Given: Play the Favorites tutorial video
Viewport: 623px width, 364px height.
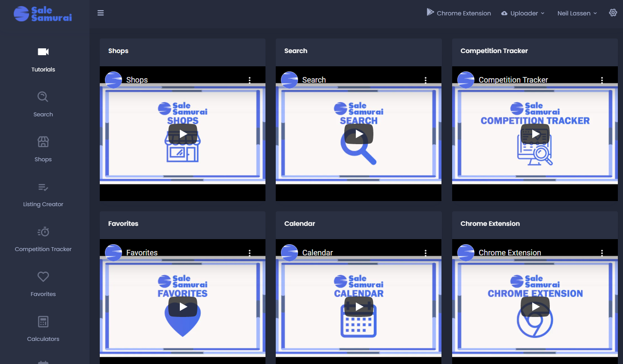Looking at the screenshot, I should (x=183, y=307).
